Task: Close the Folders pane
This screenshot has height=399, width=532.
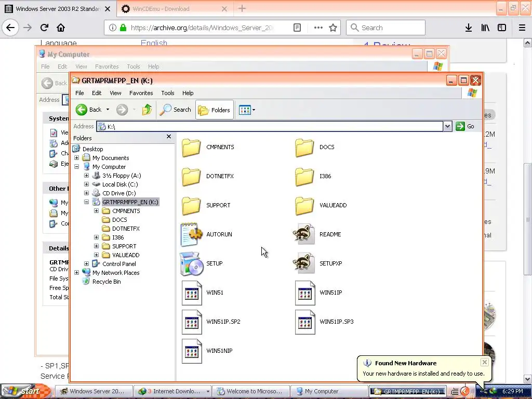Action: (169, 137)
